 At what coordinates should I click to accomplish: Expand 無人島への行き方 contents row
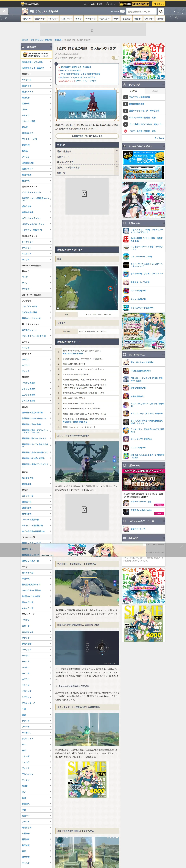(x=87, y=162)
